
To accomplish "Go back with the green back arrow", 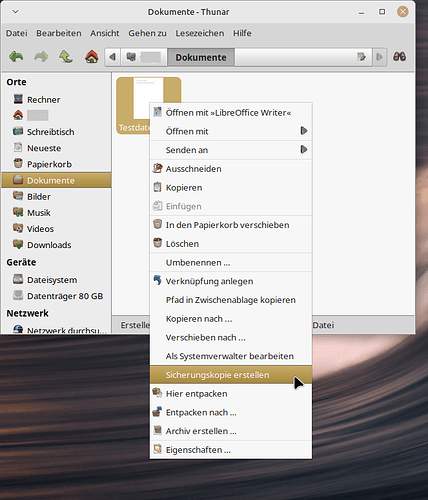I will coord(16,57).
